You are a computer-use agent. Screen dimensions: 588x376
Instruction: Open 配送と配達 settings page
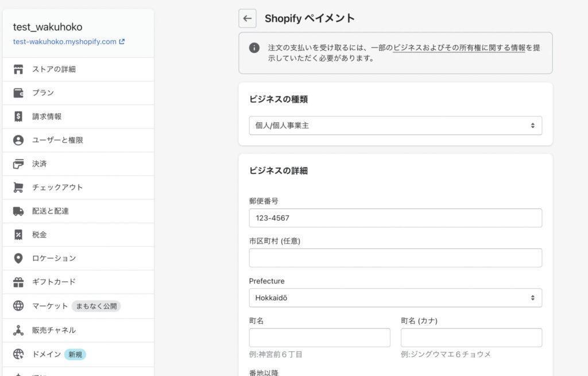coord(78,211)
